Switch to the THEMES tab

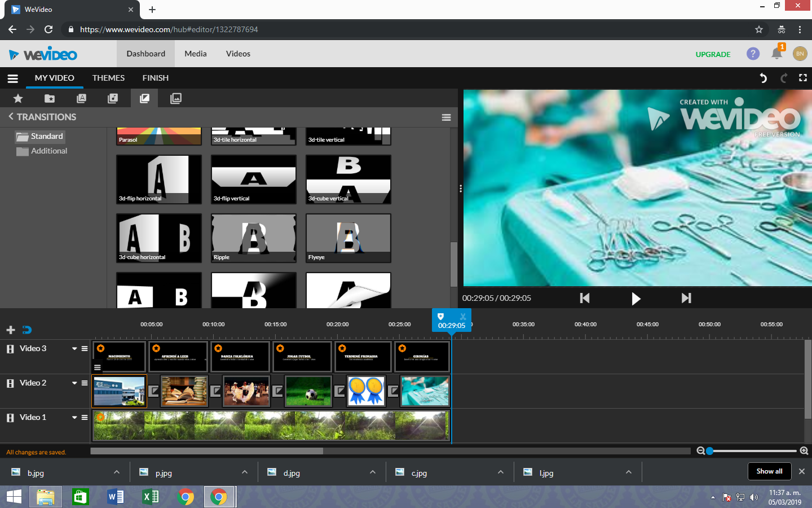point(108,78)
